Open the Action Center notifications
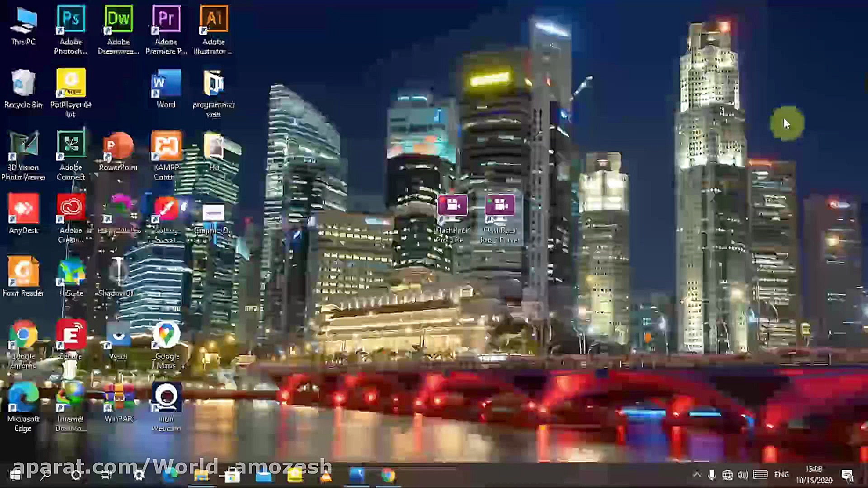 click(847, 474)
